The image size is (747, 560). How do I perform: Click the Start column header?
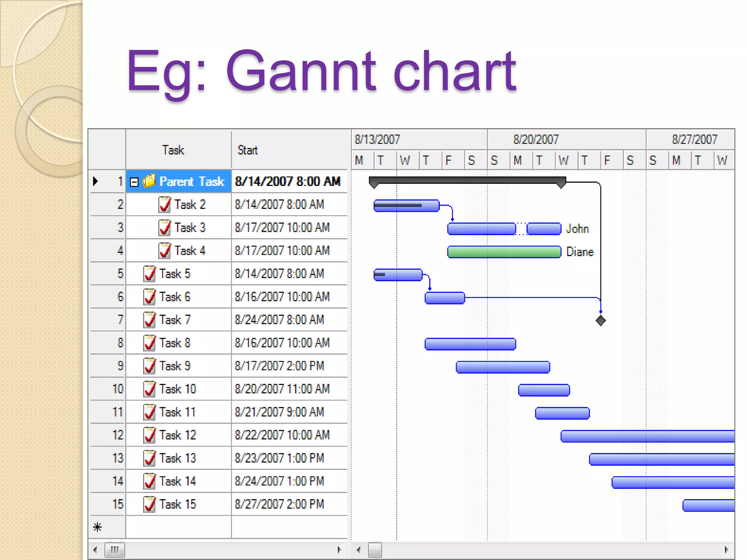pyautogui.click(x=248, y=150)
